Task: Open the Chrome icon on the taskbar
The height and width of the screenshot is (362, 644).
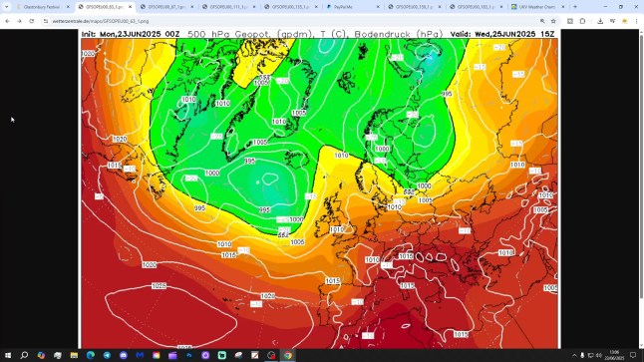Action: [x=288, y=355]
